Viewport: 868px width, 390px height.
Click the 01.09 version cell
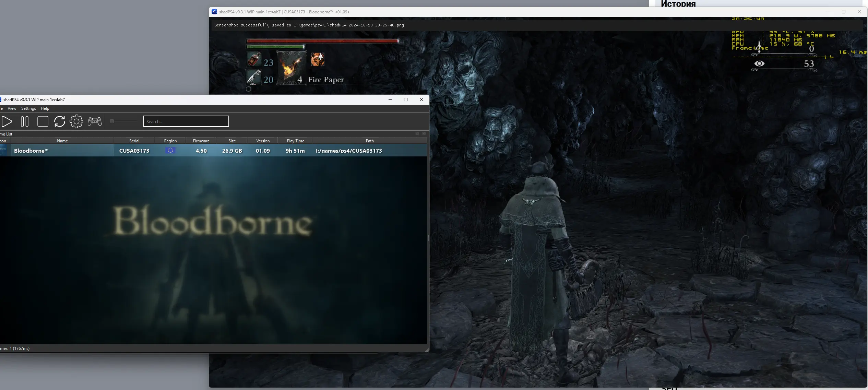click(x=263, y=151)
